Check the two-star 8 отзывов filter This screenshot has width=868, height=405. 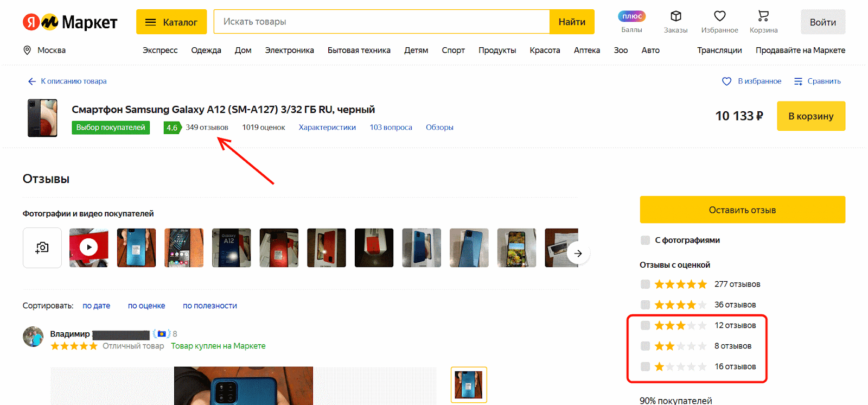point(645,346)
